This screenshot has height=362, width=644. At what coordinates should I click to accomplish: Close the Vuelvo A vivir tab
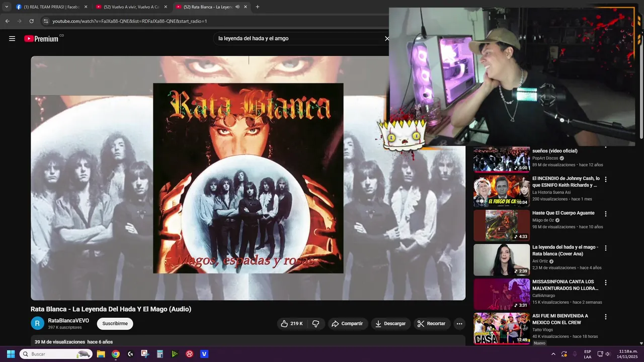point(166,7)
